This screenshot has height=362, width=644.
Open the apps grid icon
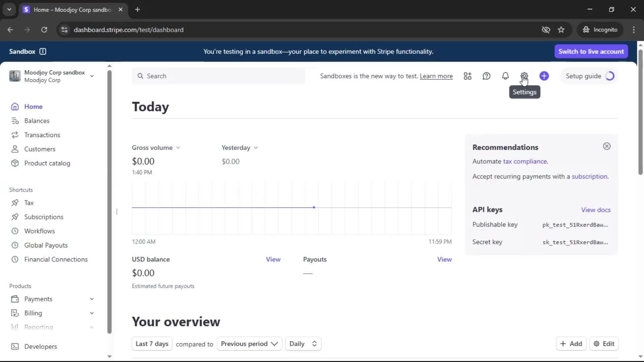(x=467, y=76)
